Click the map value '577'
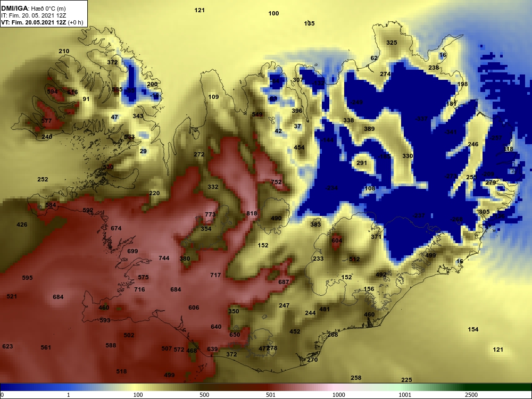This screenshot has width=532, height=399. pyautogui.click(x=46, y=121)
